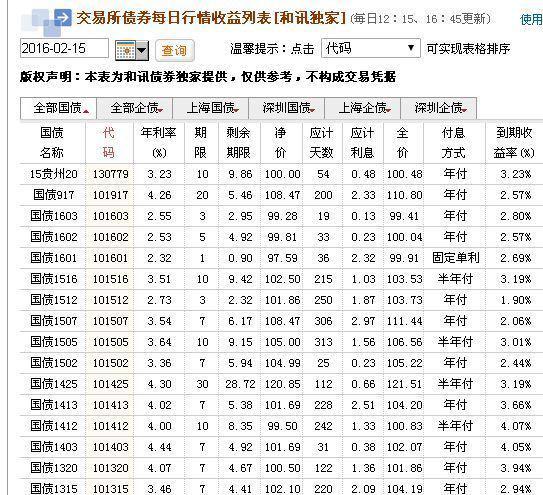Click code cell 101603
543x495 pixels.
click(110, 216)
